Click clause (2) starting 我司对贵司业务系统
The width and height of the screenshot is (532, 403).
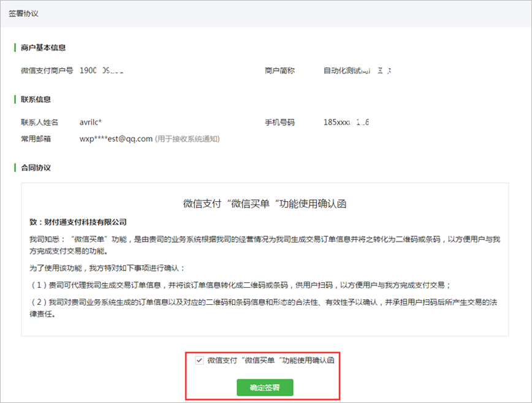pyautogui.click(x=264, y=308)
